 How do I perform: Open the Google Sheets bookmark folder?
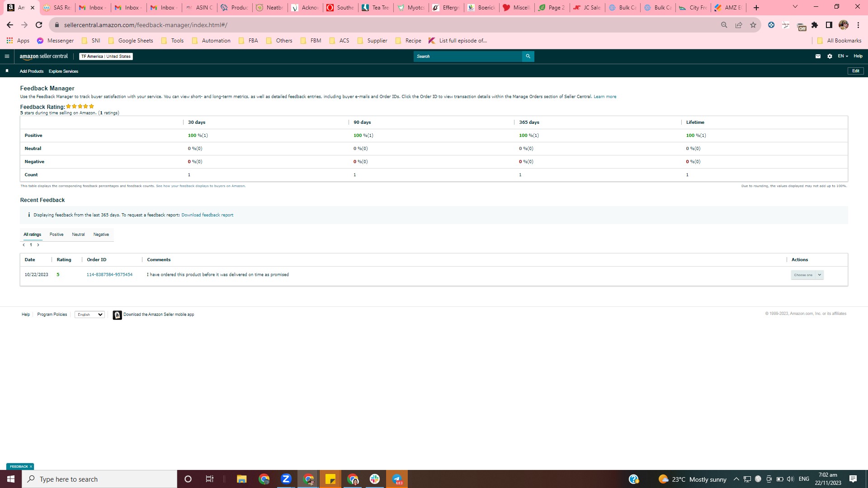tap(131, 41)
